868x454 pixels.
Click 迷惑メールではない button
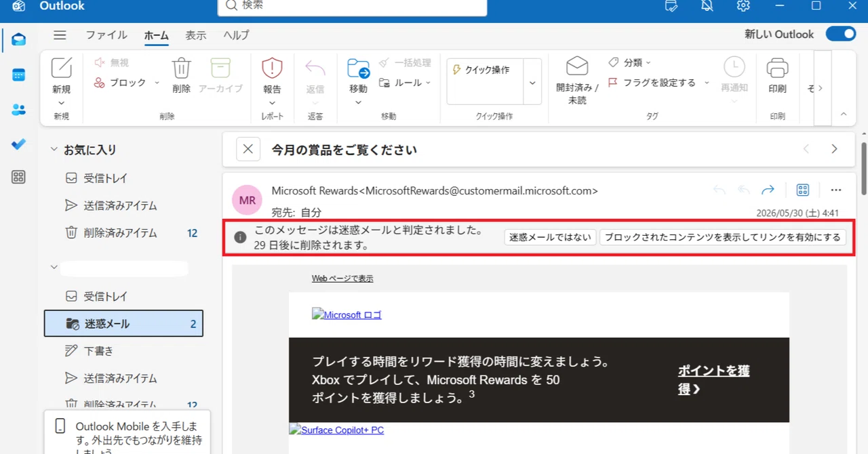click(550, 237)
